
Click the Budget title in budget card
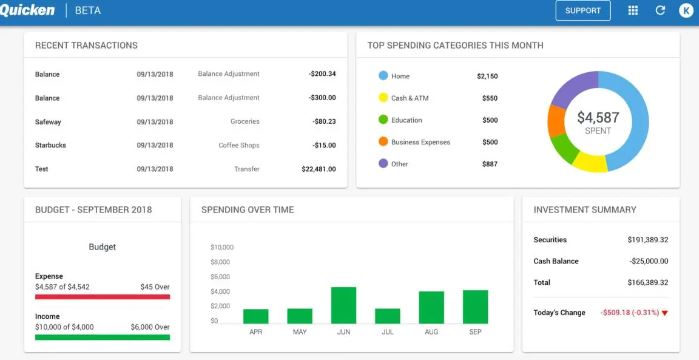point(102,247)
